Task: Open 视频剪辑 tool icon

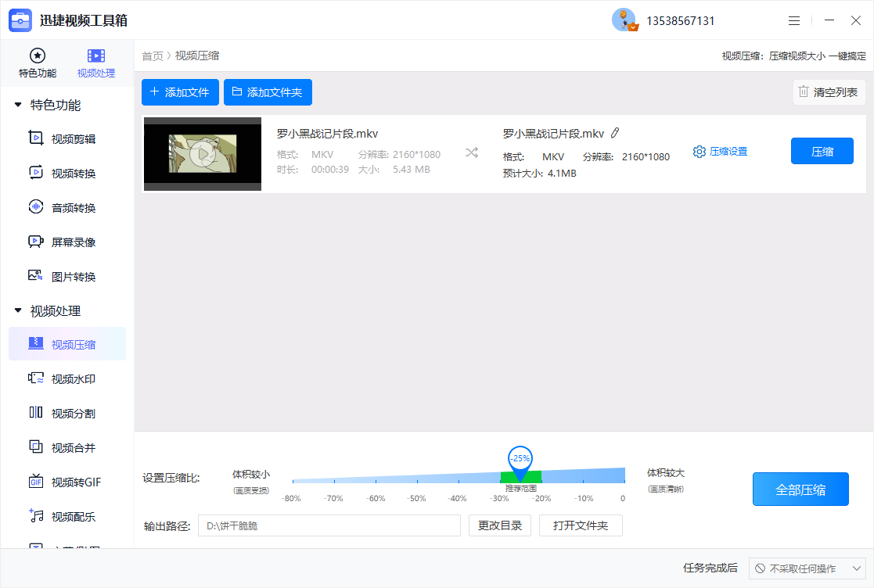Action: point(36,138)
